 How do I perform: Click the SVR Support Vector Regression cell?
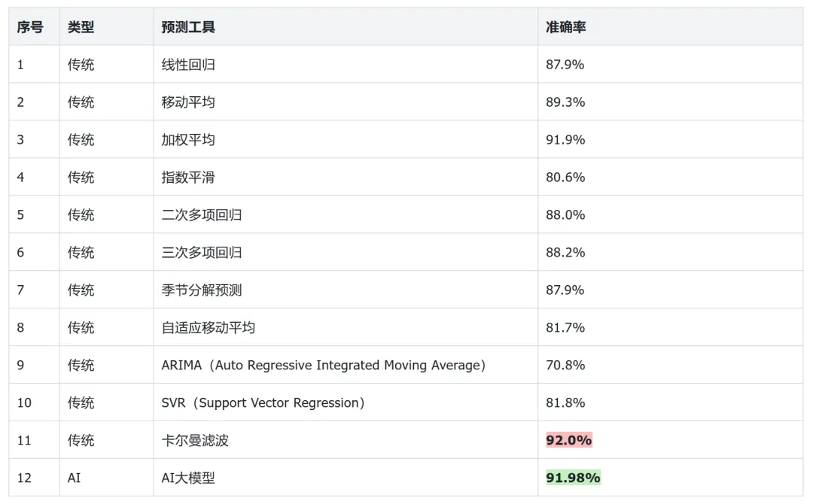(x=263, y=403)
